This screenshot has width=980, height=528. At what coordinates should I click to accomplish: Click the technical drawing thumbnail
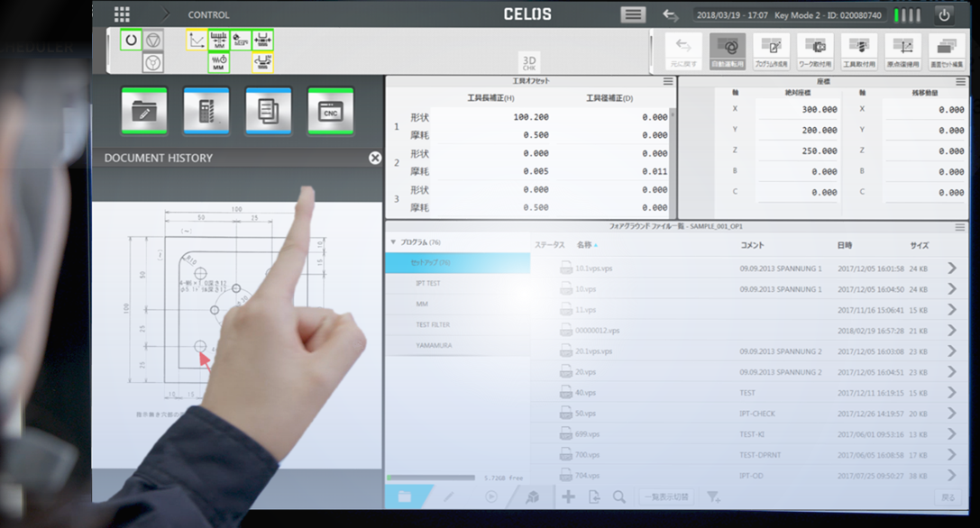(x=236, y=334)
